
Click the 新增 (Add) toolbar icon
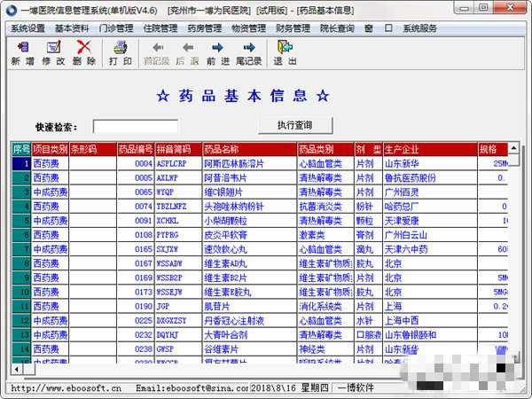tap(23, 47)
